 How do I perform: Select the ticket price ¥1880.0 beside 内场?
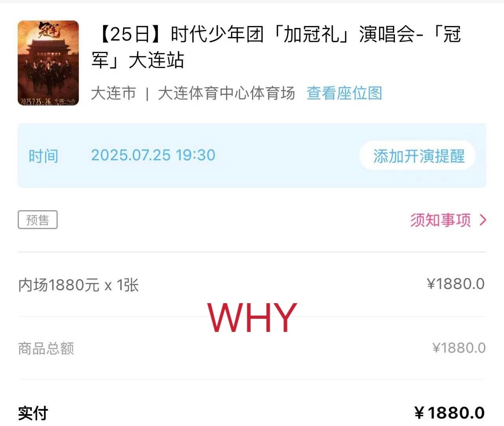tap(456, 284)
